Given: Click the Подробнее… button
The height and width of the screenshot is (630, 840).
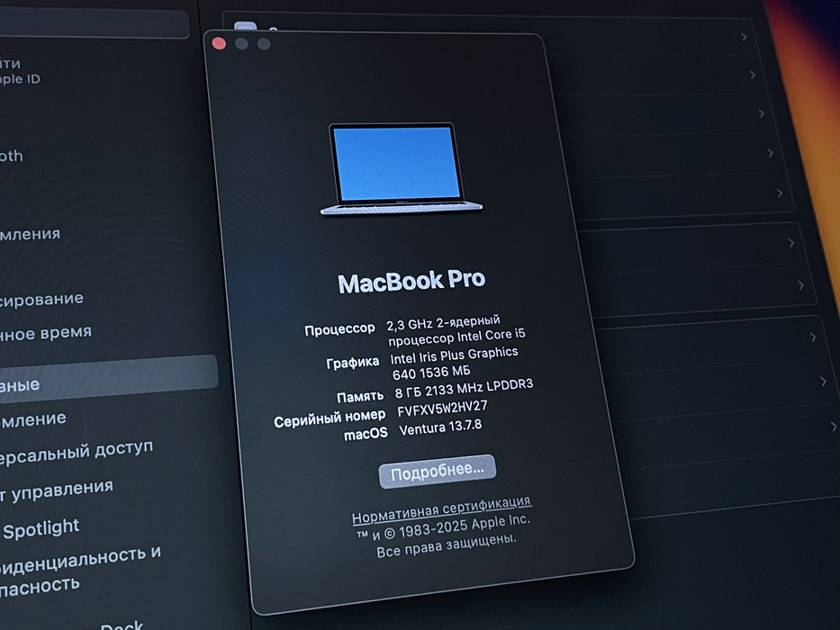Looking at the screenshot, I should (x=438, y=471).
